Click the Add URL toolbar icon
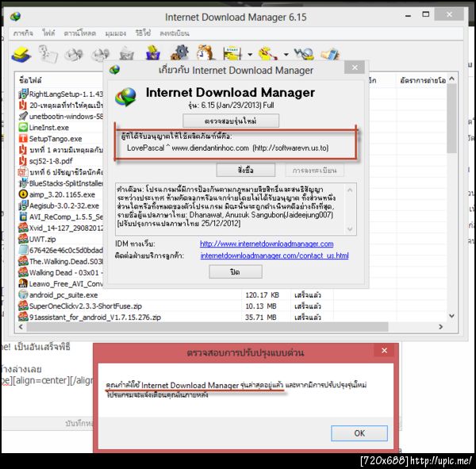This screenshot has width=476, height=469. [x=21, y=55]
